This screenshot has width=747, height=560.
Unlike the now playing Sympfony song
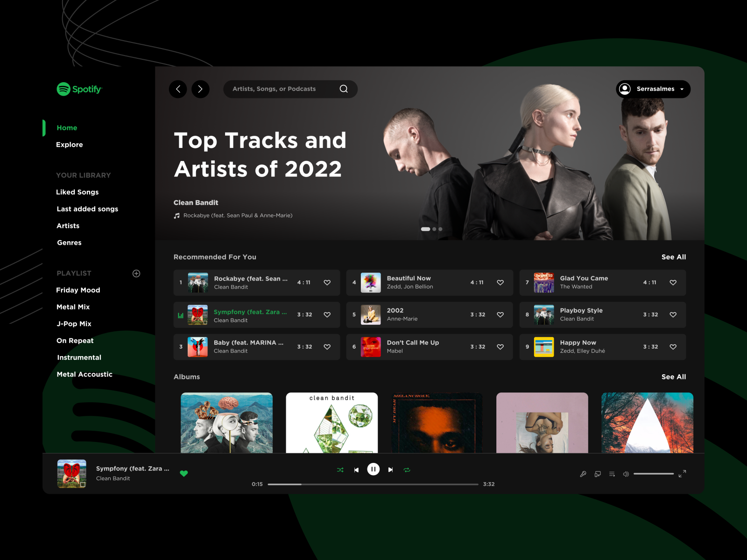[x=184, y=473]
